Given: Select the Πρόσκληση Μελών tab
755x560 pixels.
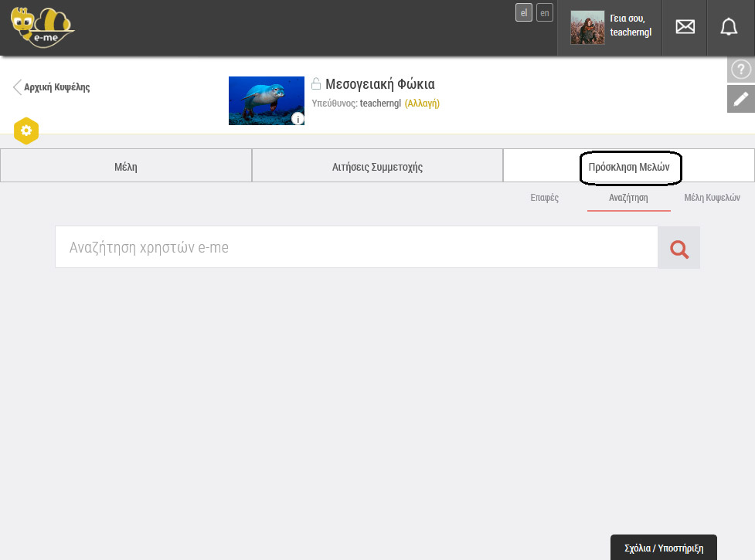Looking at the screenshot, I should point(629,165).
